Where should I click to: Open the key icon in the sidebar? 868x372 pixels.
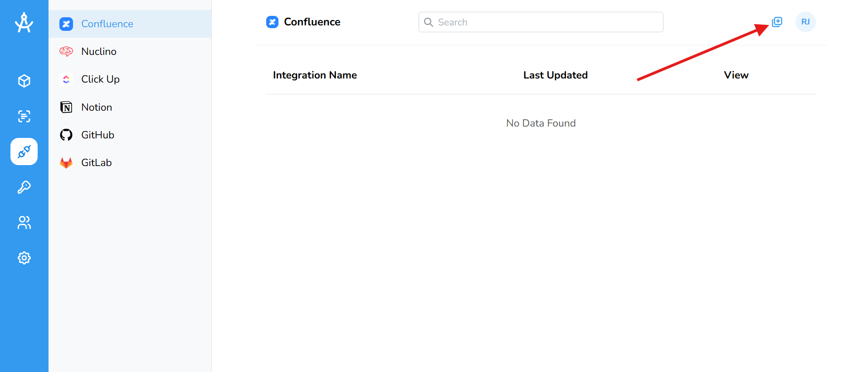tap(24, 187)
